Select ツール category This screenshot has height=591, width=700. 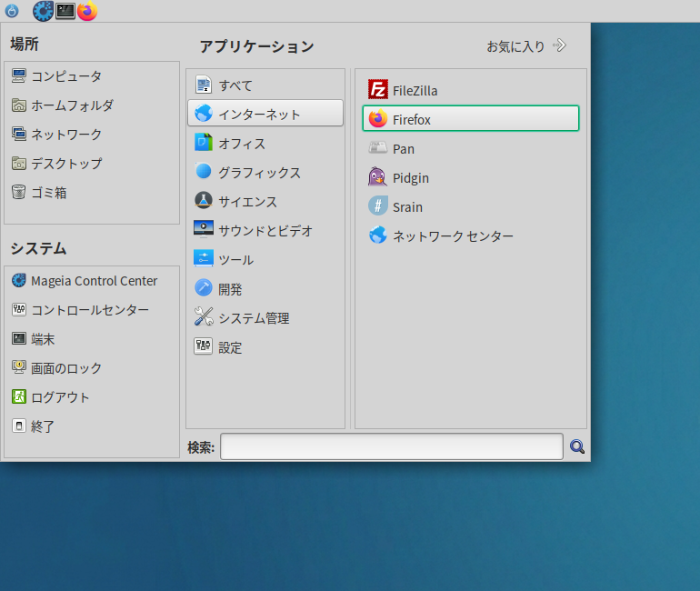pyautogui.click(x=265, y=259)
